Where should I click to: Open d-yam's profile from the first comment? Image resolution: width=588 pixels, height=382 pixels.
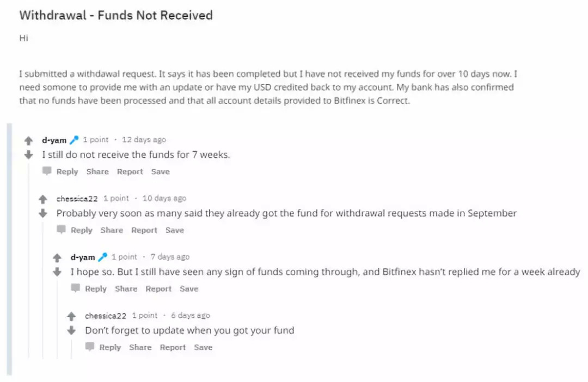tap(54, 140)
